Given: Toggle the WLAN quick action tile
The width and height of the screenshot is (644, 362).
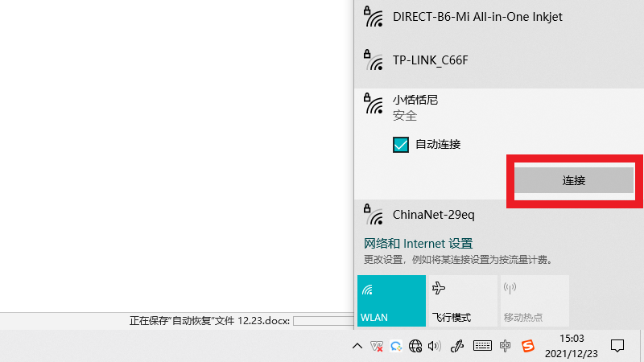Looking at the screenshot, I should 391,301.
